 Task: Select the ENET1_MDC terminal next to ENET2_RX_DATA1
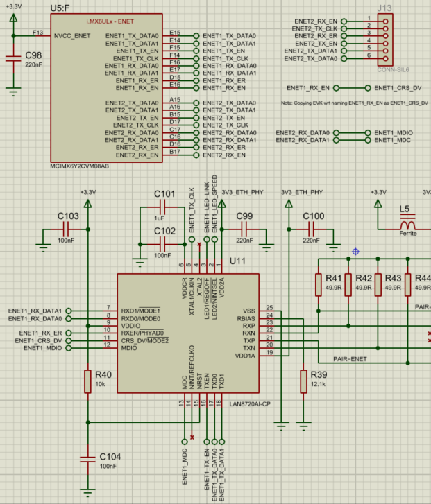368,140
